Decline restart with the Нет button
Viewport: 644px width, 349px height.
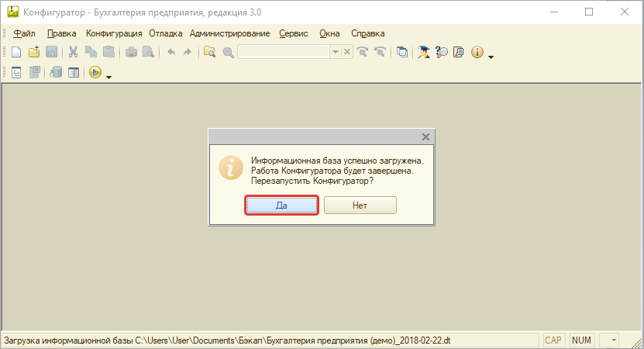pos(360,205)
